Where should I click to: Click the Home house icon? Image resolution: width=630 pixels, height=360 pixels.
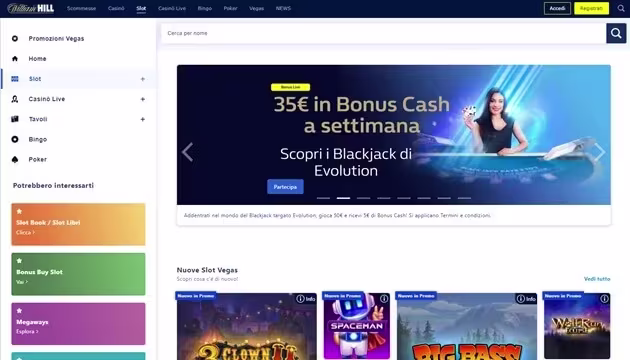[15, 59]
